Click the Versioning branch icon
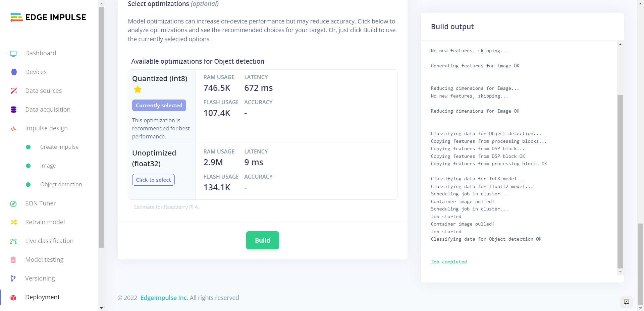This screenshot has height=311, width=644. pos(13,278)
